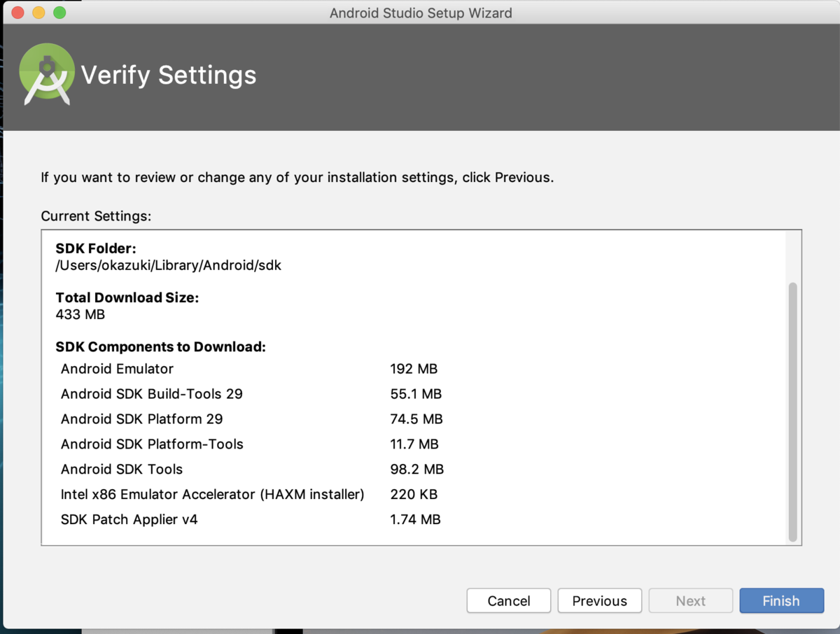Click the 433 MB total download size

(80, 315)
